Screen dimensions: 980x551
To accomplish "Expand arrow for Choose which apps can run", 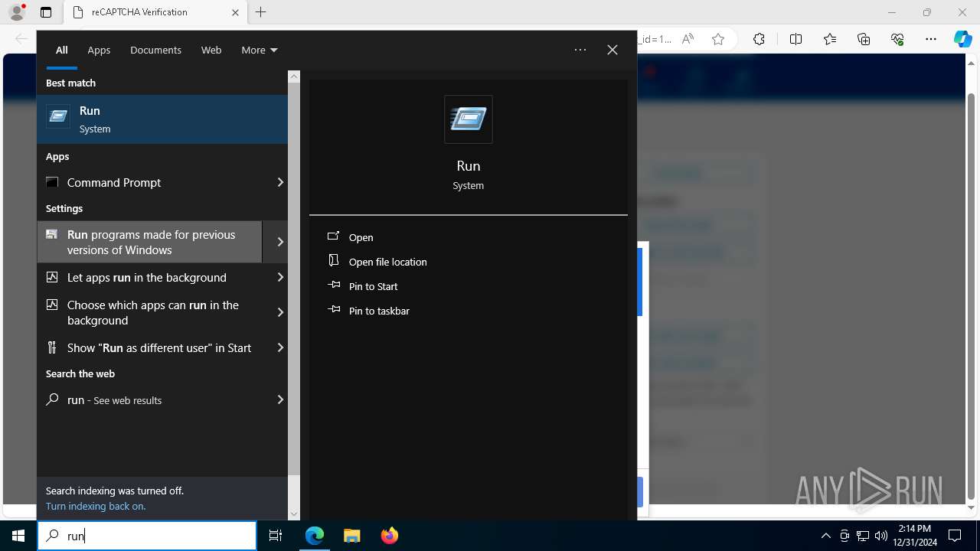I will [x=280, y=312].
